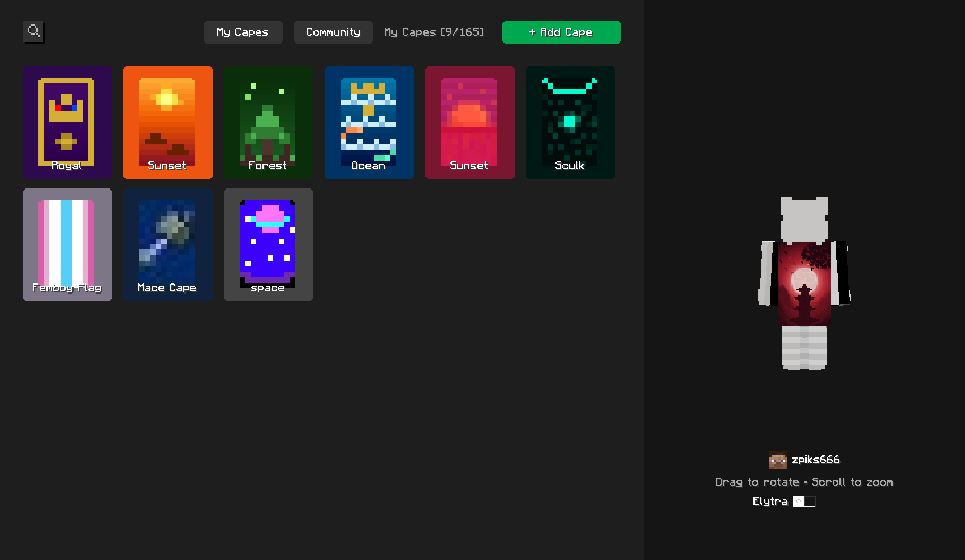Click the Elytra label text

coord(770,502)
